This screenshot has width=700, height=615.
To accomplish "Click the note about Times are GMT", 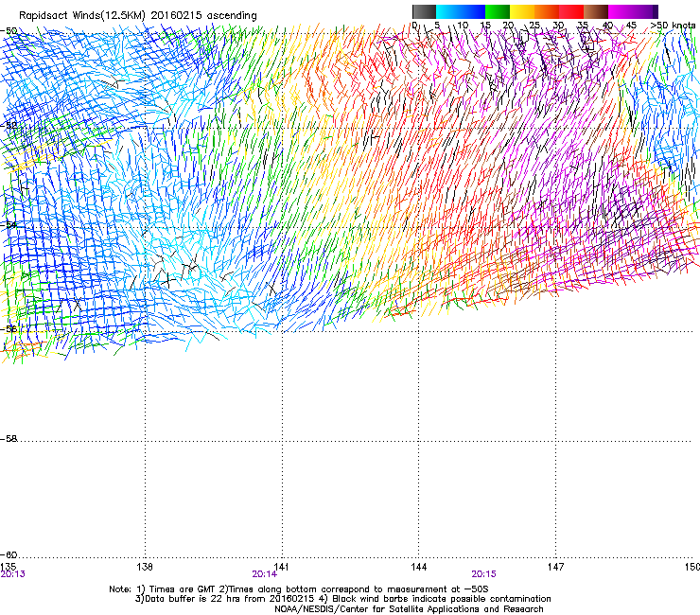I will point(299,589).
